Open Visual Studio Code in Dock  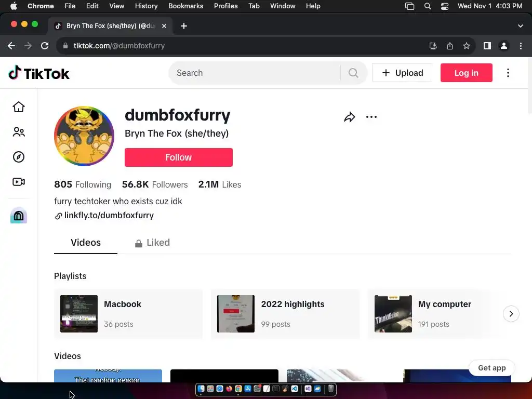click(x=295, y=389)
